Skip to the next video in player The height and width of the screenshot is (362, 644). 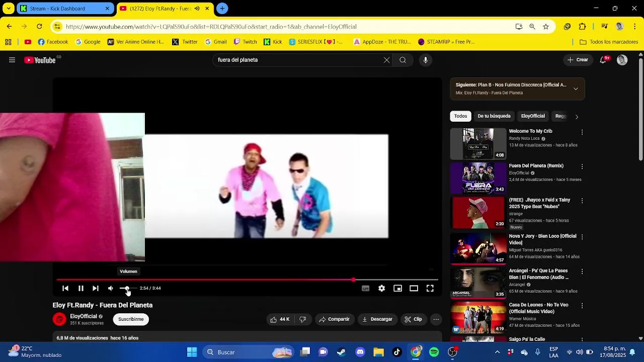(x=96, y=288)
